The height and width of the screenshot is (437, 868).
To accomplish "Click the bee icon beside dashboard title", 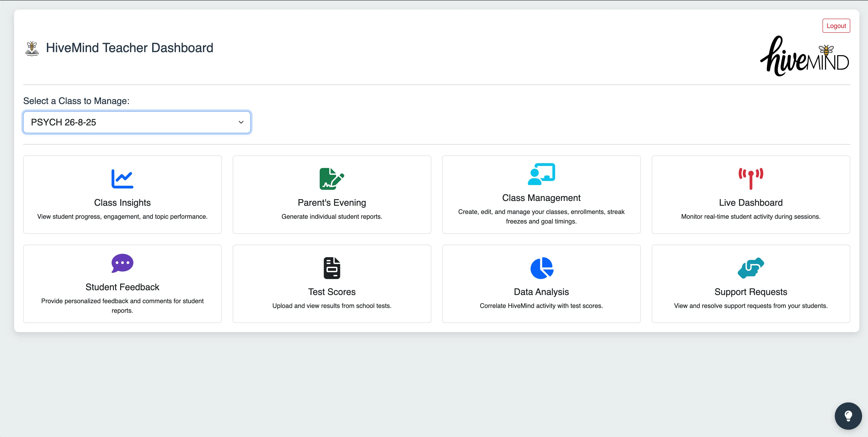I will (x=32, y=48).
